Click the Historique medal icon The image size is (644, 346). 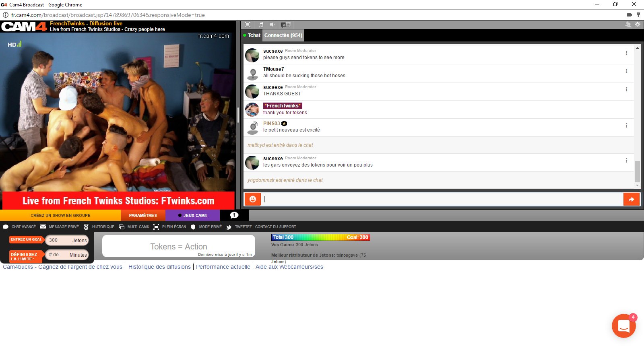[x=86, y=227]
